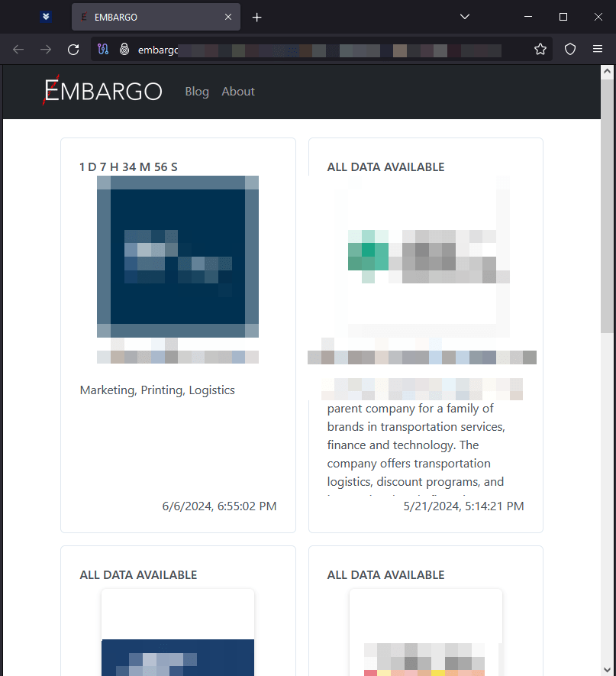Click the browser back arrow button
This screenshot has width=616, height=676.
click(18, 49)
